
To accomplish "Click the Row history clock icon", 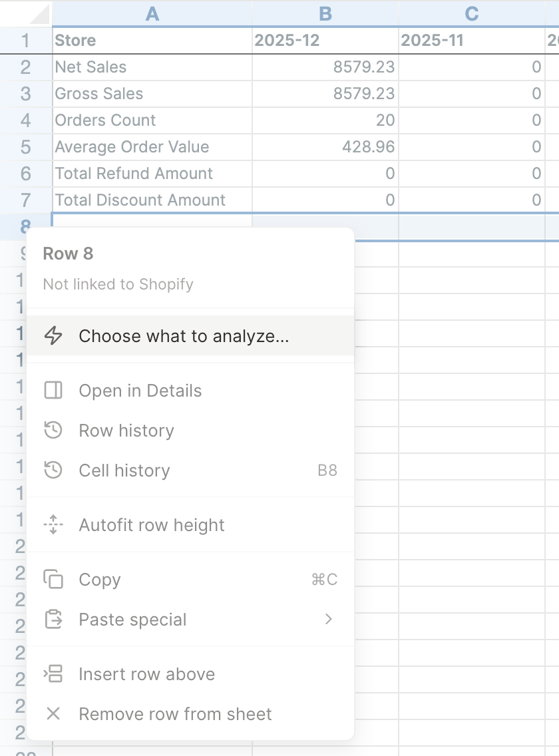I will click(53, 430).
